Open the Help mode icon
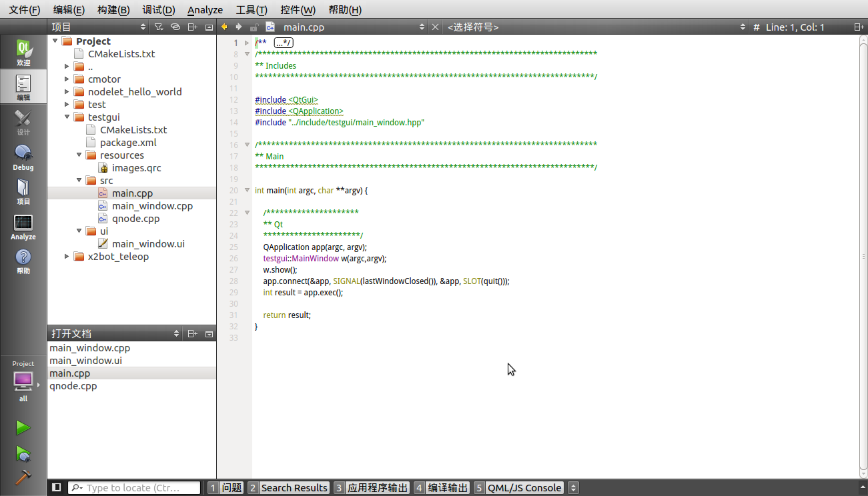This screenshot has width=868, height=496. 23,261
